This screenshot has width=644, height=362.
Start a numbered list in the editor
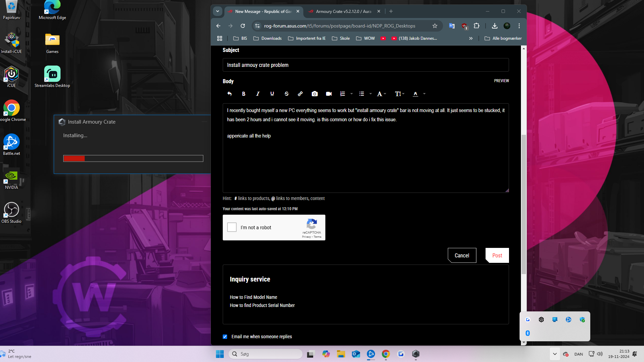[x=343, y=94]
